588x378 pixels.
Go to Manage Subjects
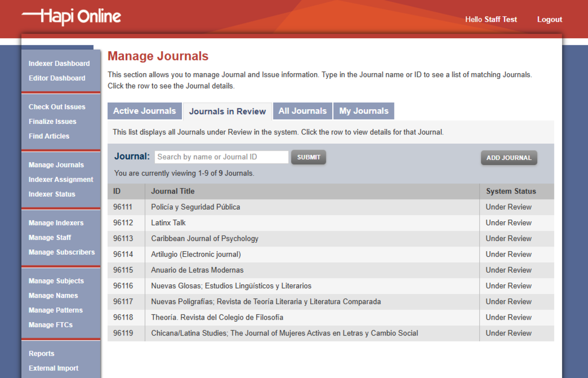click(56, 281)
